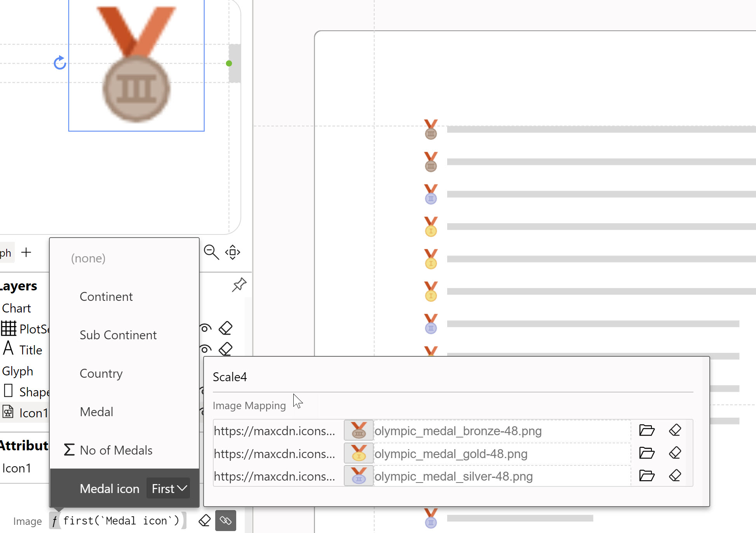Toggle visibility eye for the Title layer

pos(205,349)
